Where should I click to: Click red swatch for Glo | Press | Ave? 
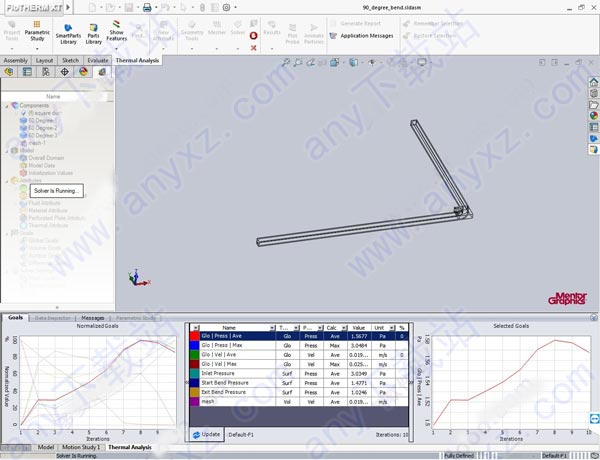(x=195, y=336)
